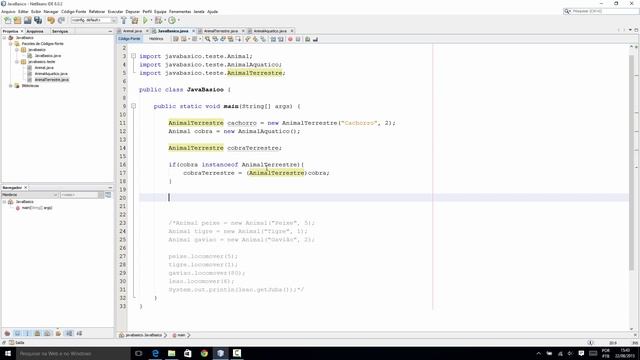Click the Stop Macro Recording icon
Screen dimensions: 640x360
(298, 39)
